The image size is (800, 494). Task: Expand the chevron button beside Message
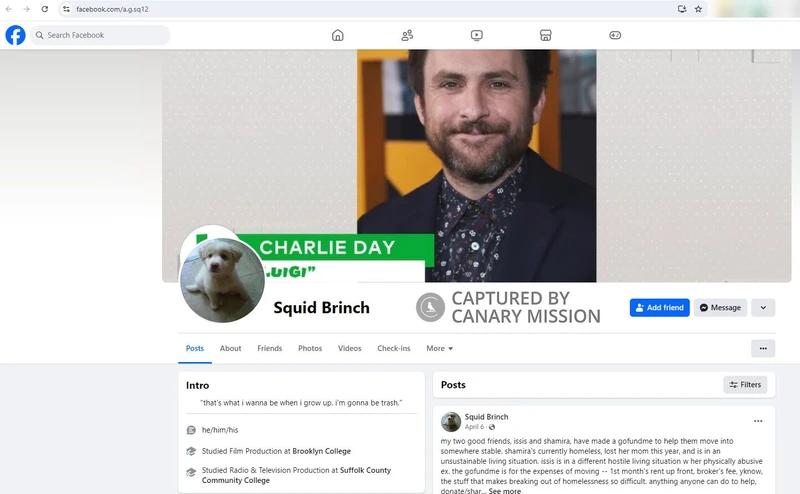[763, 308]
